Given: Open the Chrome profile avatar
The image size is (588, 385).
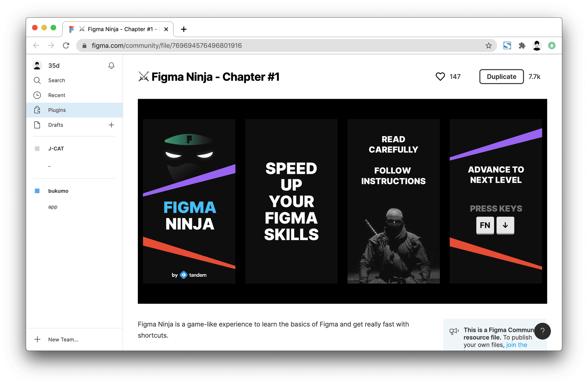Looking at the screenshot, I should [x=537, y=46].
